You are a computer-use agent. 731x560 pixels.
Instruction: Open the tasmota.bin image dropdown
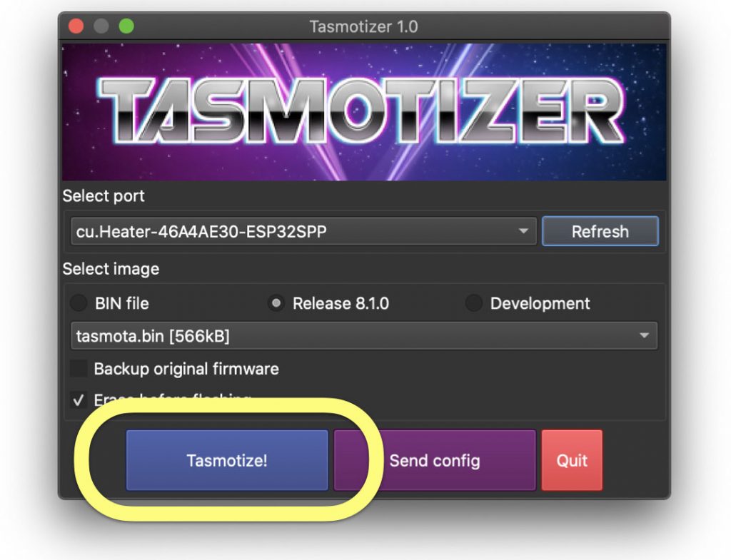pos(364,336)
